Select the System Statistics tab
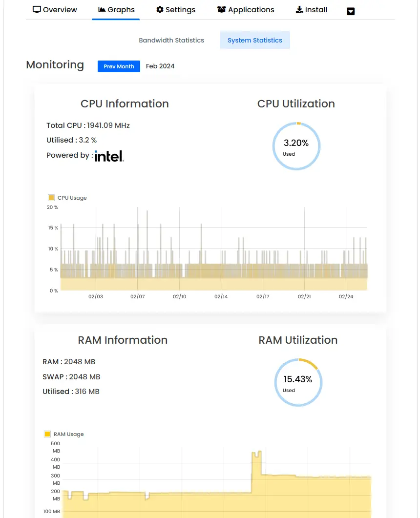The image size is (420, 518). tap(254, 40)
